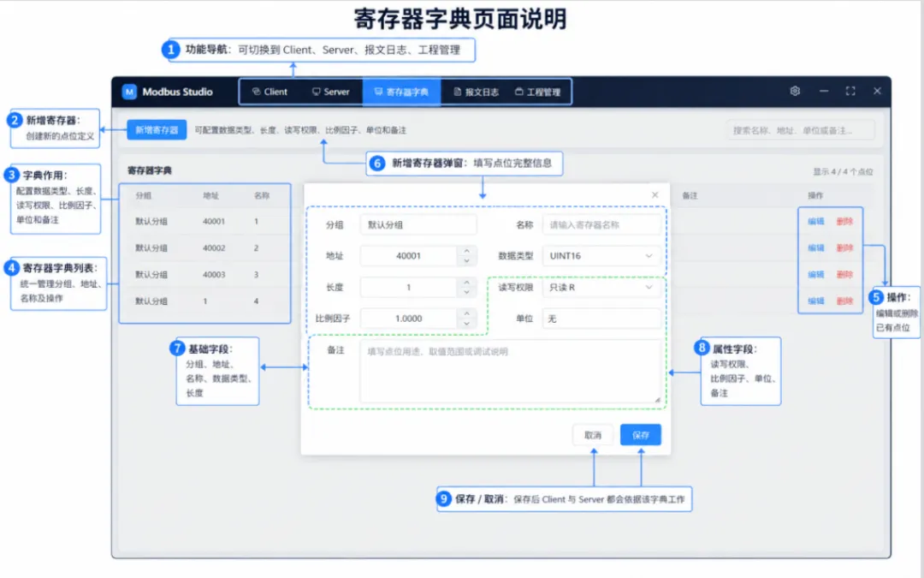
Task: Select address cell 40002 in the table
Action: [214, 247]
